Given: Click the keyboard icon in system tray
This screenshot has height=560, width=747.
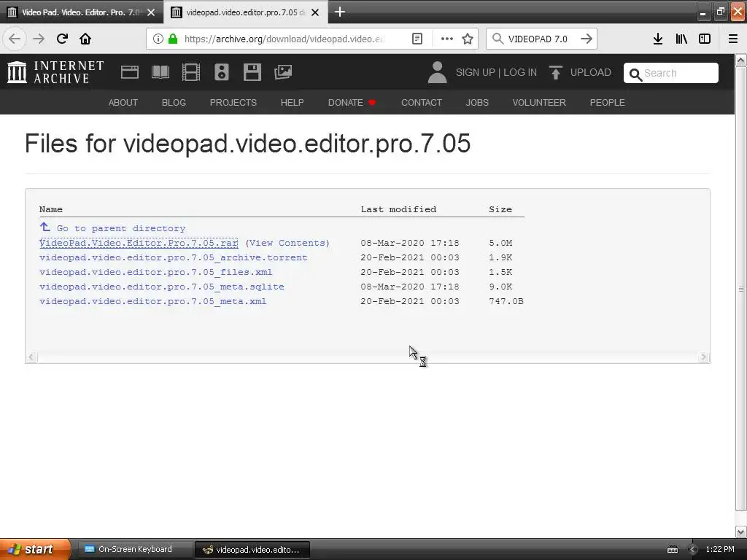Looking at the screenshot, I should [x=672, y=550].
